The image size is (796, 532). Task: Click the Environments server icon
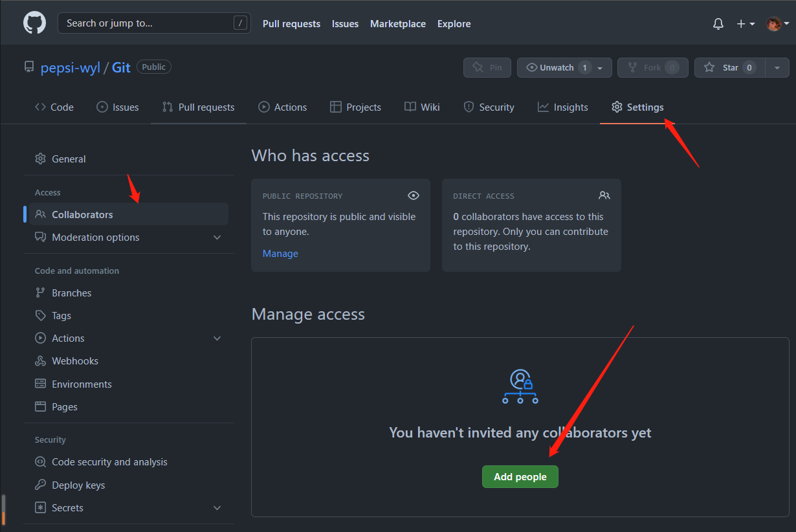coord(40,384)
